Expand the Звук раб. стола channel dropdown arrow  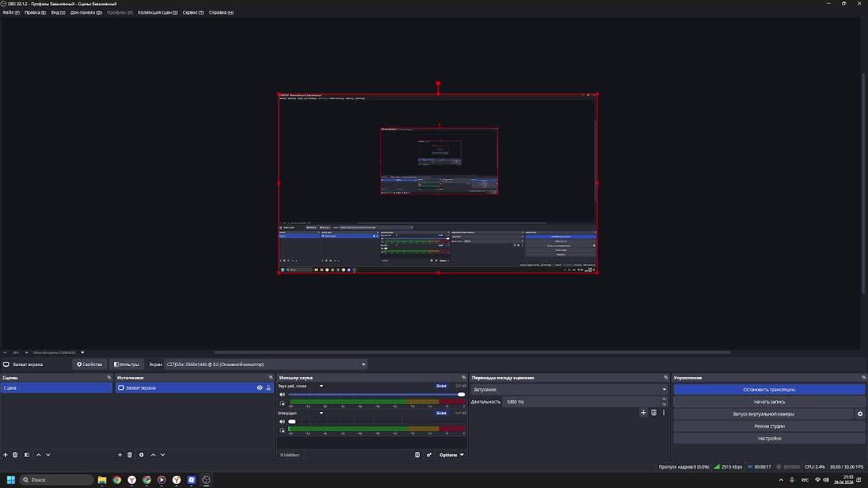point(321,386)
